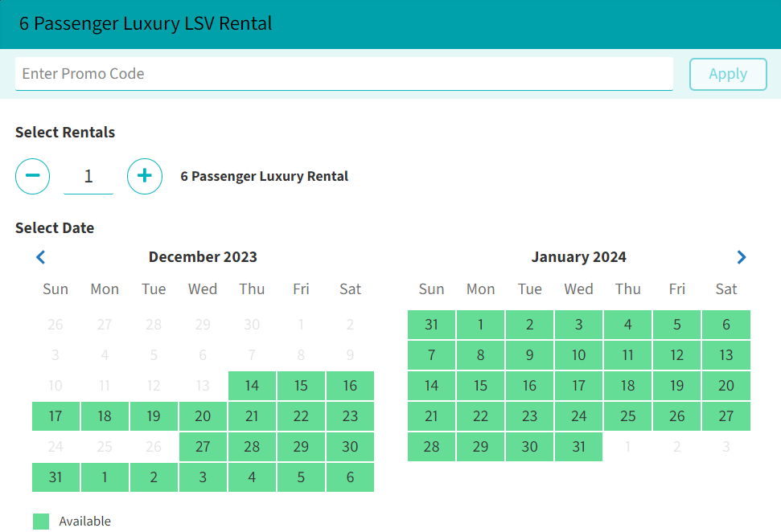Click the rental quantity number field
Screen dimensions: 781x532
[x=88, y=176]
